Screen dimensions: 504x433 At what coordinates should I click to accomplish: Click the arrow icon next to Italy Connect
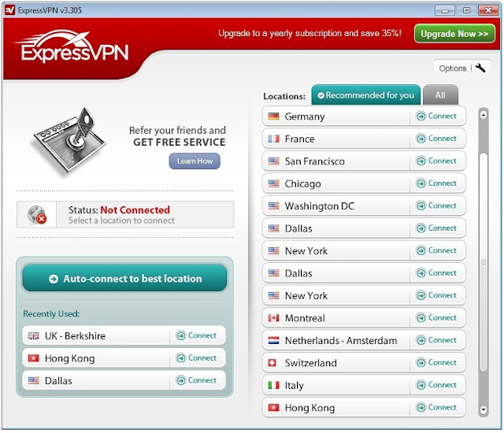point(421,385)
